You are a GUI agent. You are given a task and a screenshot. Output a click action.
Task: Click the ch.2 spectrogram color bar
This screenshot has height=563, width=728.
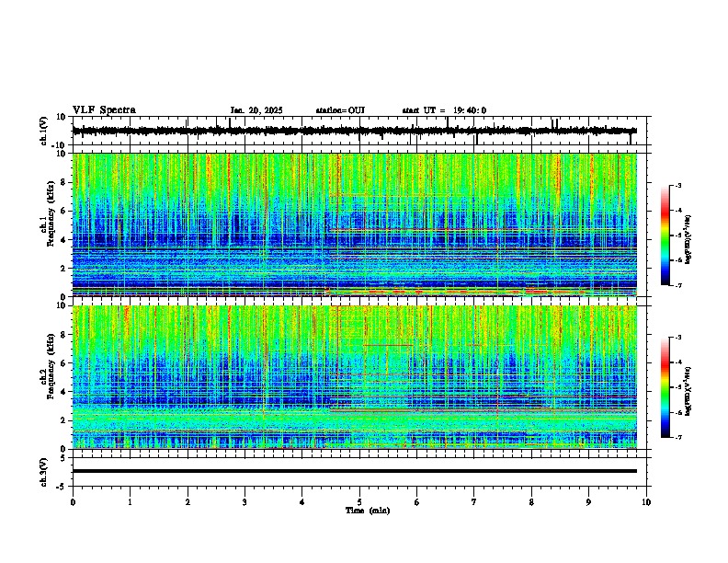pyautogui.click(x=665, y=387)
